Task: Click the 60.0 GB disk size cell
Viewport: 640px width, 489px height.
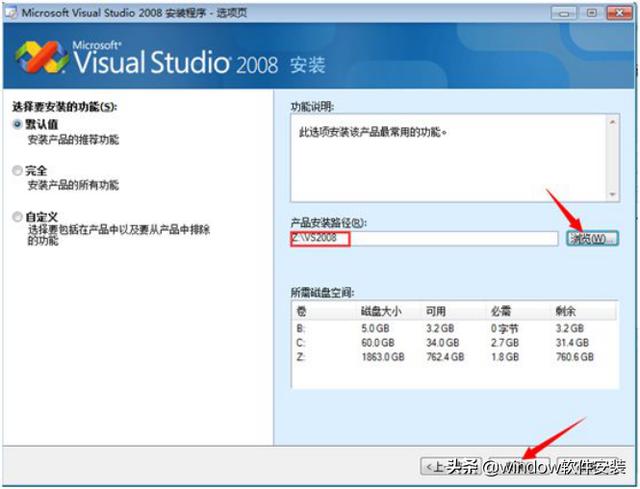Action: click(x=378, y=343)
